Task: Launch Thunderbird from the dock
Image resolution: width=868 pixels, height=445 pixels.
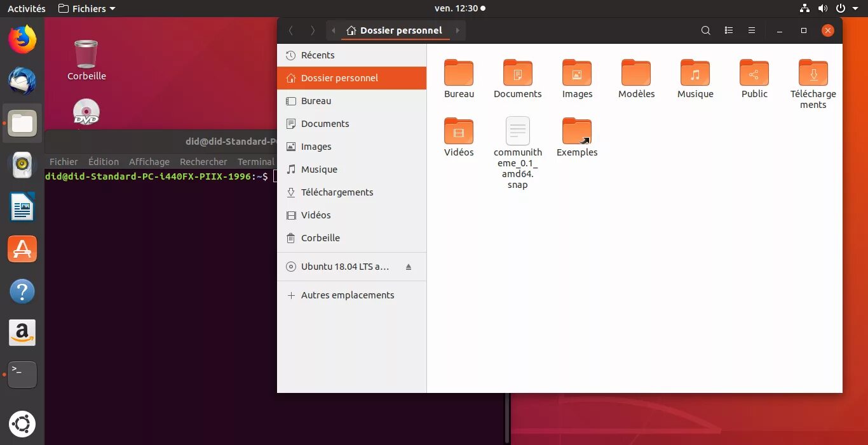Action: tap(22, 81)
